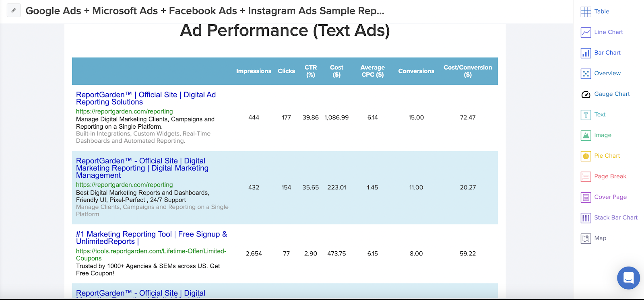Open the chat support bubble
This screenshot has height=300, width=644.
[628, 278]
